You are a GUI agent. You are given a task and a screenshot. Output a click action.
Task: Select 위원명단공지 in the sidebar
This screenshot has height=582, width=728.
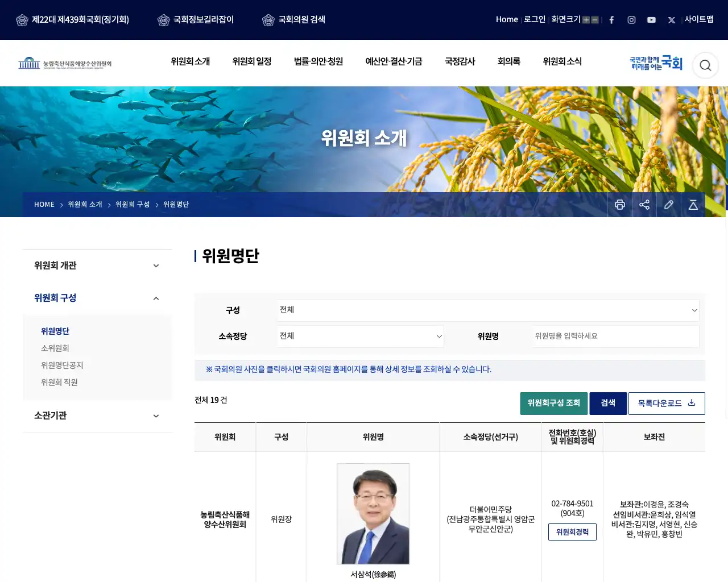click(62, 365)
